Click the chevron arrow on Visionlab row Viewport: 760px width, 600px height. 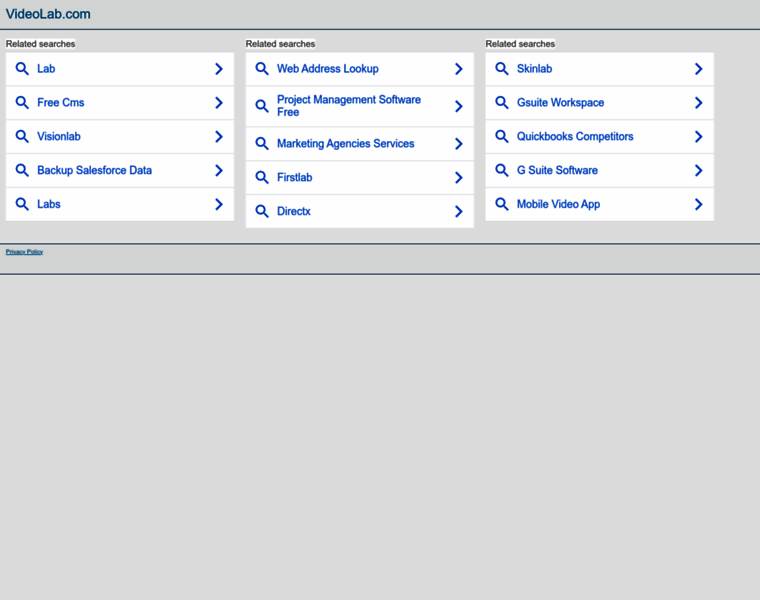click(x=218, y=137)
